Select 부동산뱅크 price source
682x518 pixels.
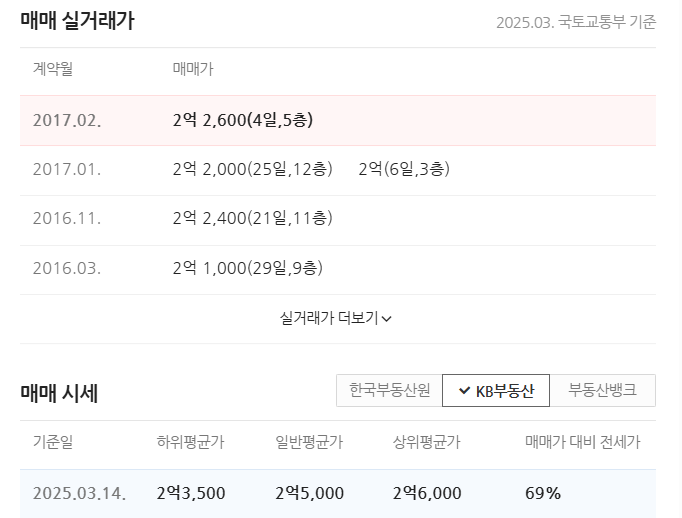click(602, 390)
